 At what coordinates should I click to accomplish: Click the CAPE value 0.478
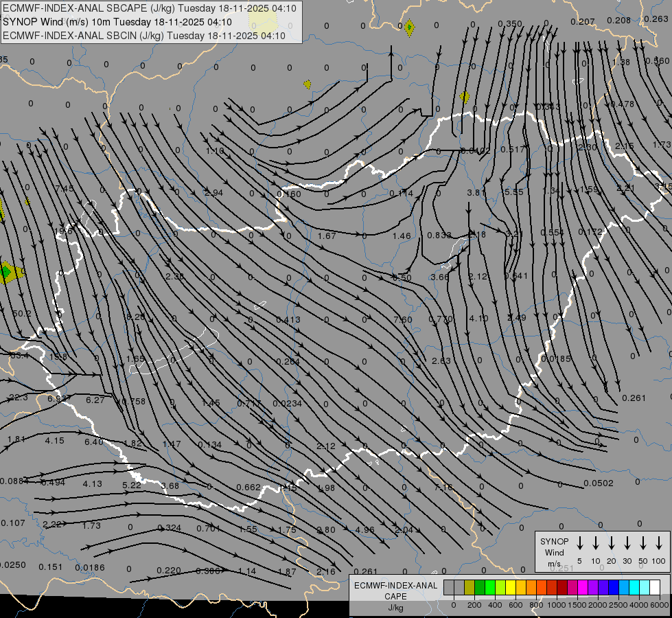click(x=623, y=104)
